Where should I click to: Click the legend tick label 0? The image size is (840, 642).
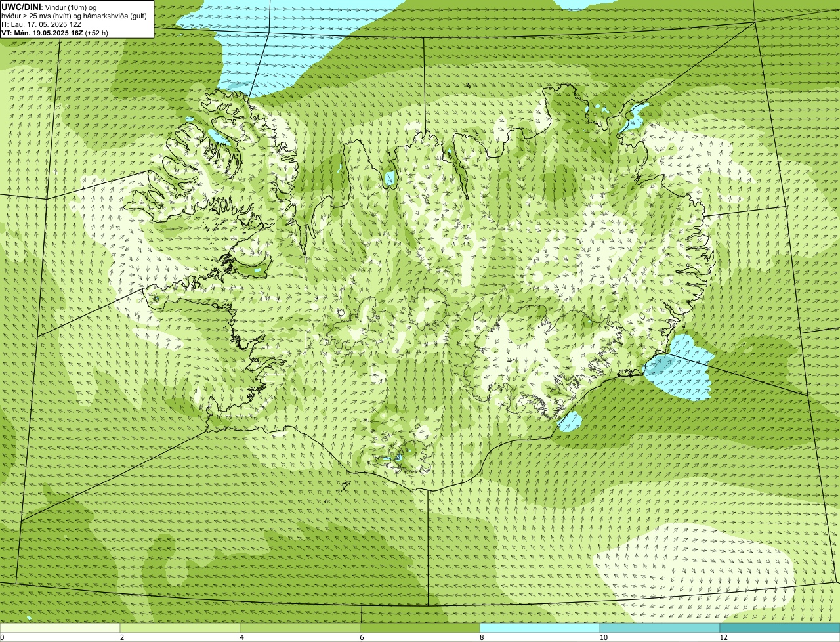click(x=2, y=637)
